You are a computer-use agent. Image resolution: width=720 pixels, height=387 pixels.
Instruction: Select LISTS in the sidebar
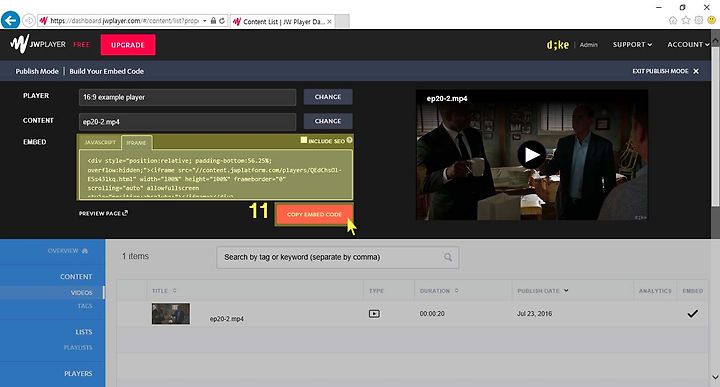(84, 332)
